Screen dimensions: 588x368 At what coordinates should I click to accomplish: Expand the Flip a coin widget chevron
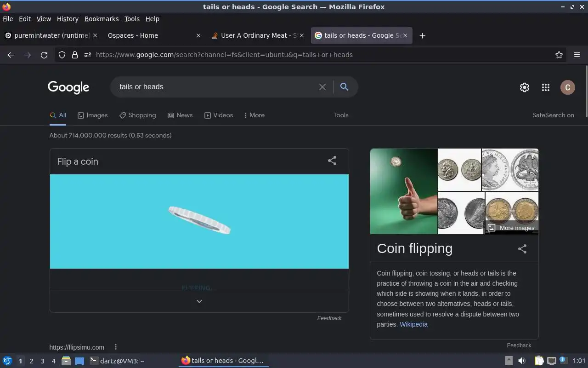[x=199, y=301]
